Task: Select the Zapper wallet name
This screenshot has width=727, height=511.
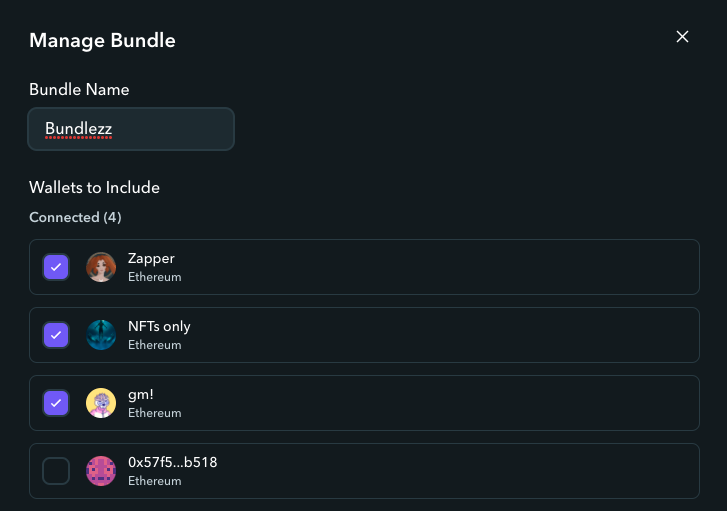Action: point(151,259)
